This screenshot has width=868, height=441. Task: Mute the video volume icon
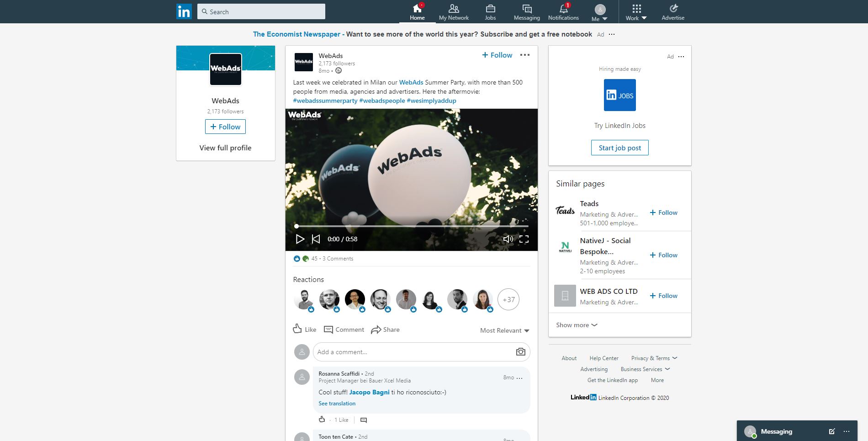(x=508, y=239)
